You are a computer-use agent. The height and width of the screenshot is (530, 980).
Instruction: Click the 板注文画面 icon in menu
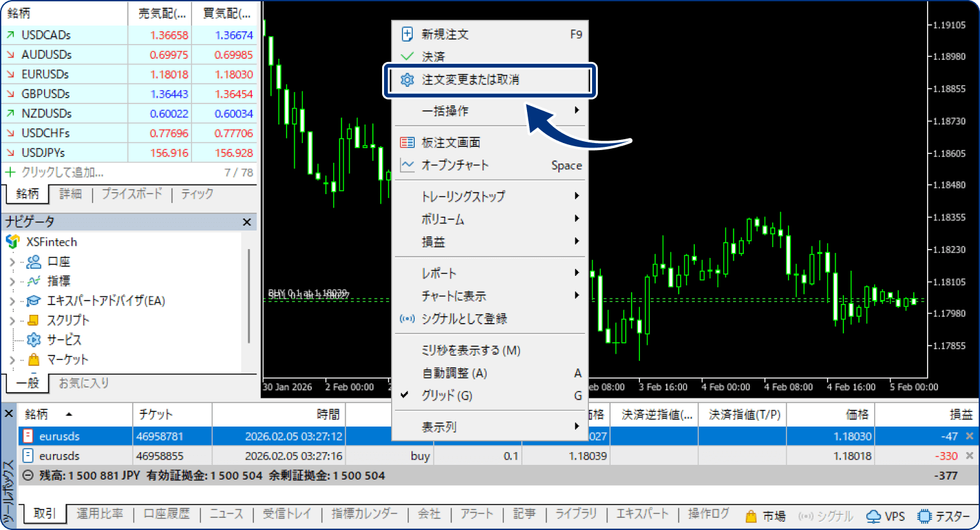point(407,142)
